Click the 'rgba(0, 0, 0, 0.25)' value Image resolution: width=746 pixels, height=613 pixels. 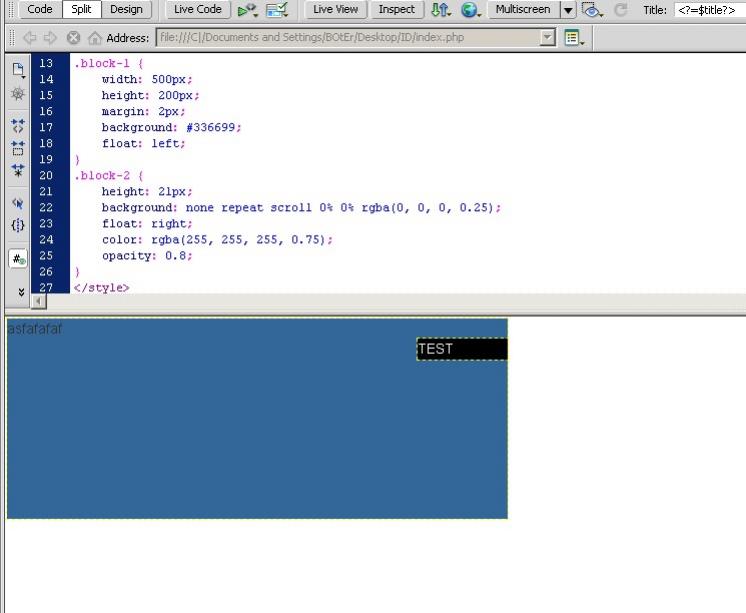[428, 208]
